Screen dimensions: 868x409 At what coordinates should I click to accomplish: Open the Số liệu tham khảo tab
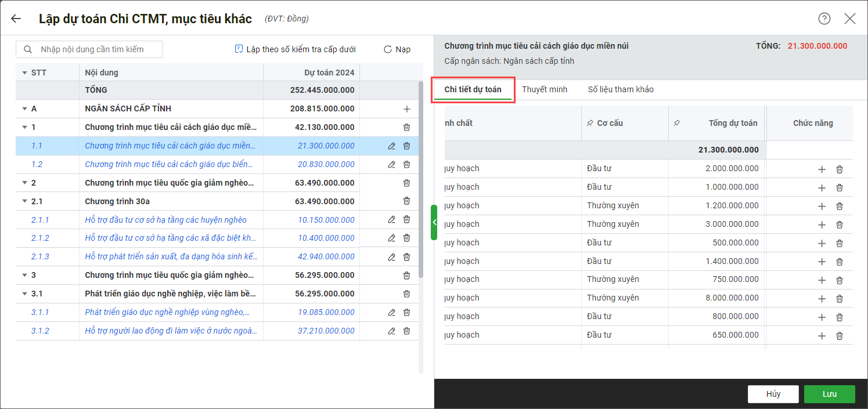click(x=620, y=89)
